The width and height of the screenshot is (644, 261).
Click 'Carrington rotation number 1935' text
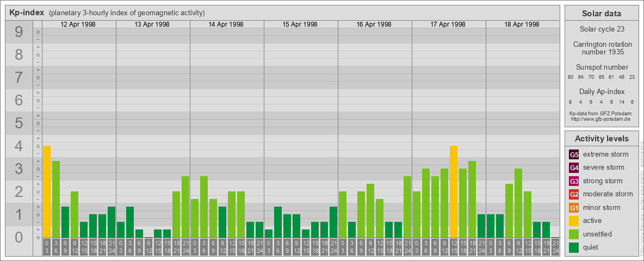(x=603, y=48)
